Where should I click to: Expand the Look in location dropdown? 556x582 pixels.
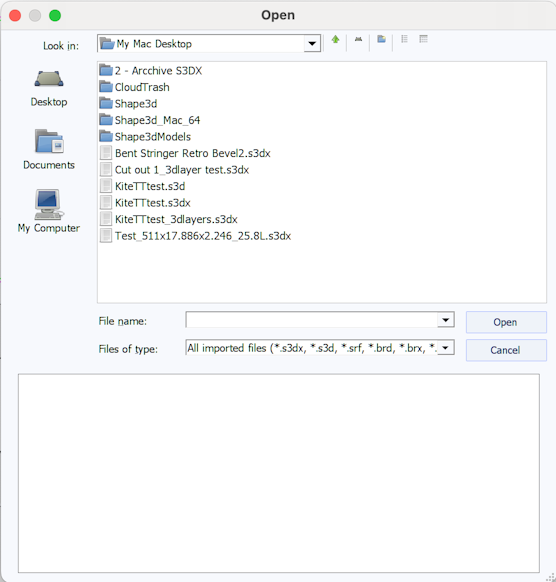312,44
